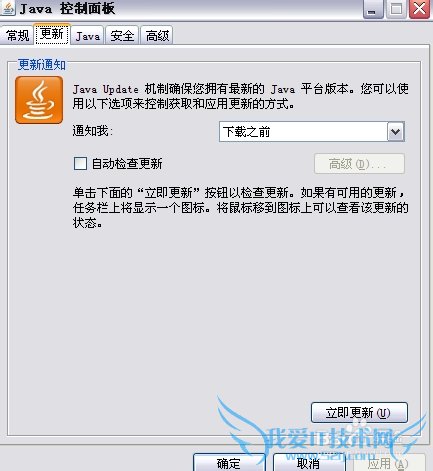
Task: Maximize the Java 控制面板 window
Action: click(396, 9)
